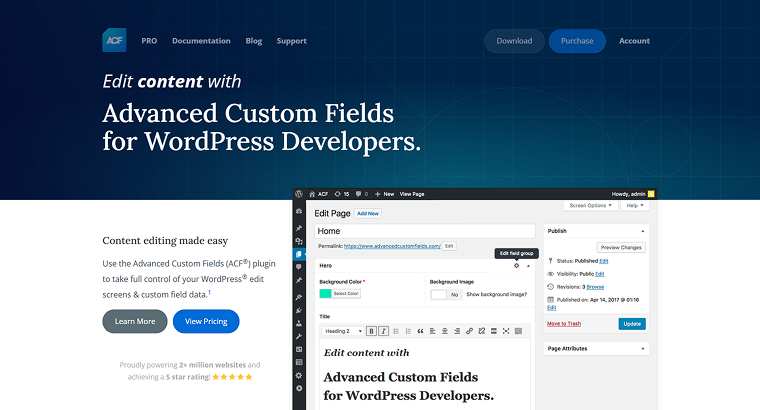Screen dimensions: 760x410
Task: Click the plus New item in the admin bar
Action: (384, 194)
